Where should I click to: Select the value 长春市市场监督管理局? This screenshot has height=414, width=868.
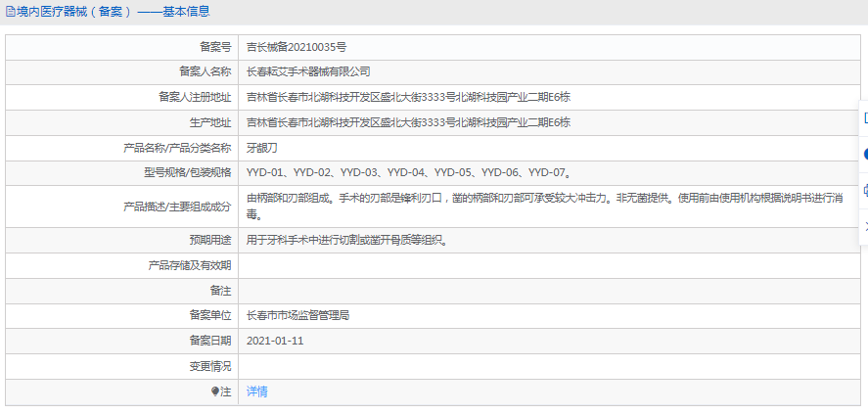[x=297, y=316]
